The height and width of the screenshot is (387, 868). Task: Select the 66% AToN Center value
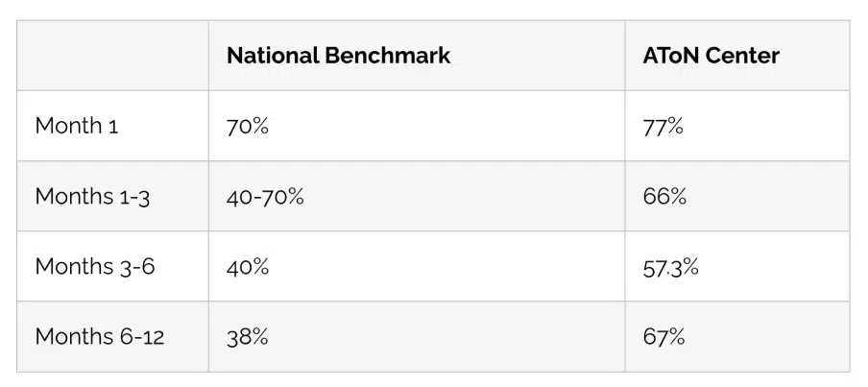pyautogui.click(x=664, y=196)
